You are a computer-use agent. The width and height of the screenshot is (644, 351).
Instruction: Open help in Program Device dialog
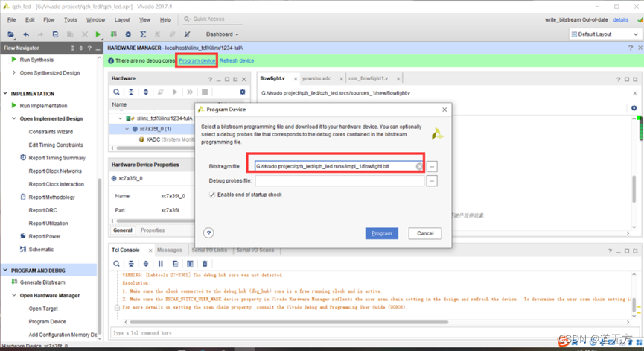pyautogui.click(x=208, y=233)
